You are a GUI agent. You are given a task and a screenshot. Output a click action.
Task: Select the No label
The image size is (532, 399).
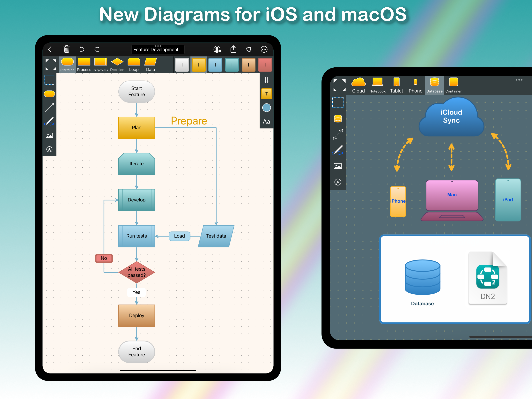click(x=104, y=258)
